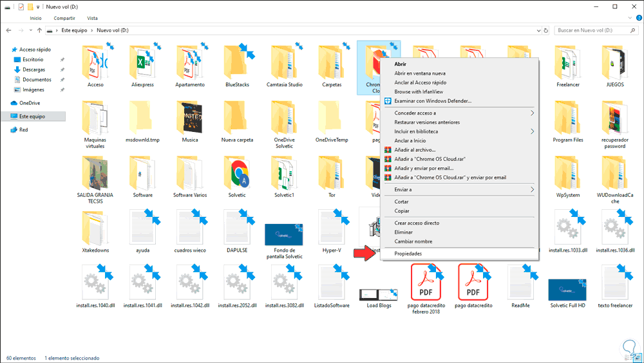Select the Xtakedowns folder
This screenshot has height=363, width=644.
point(95,228)
